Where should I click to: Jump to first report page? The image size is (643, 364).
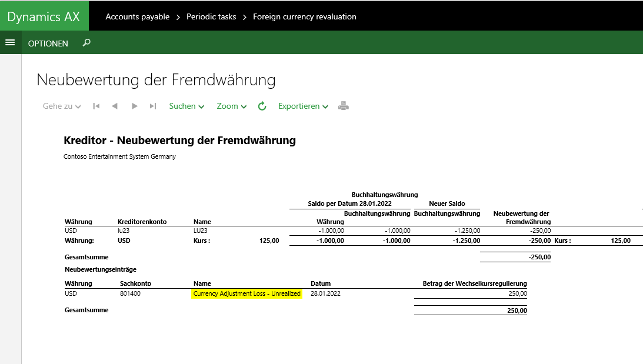click(96, 106)
